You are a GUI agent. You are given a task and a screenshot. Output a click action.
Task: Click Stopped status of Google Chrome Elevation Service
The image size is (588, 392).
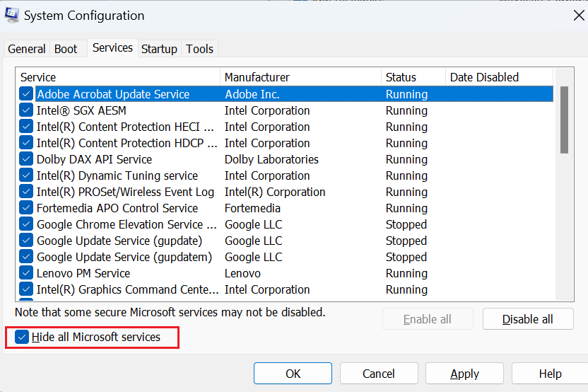[406, 224]
